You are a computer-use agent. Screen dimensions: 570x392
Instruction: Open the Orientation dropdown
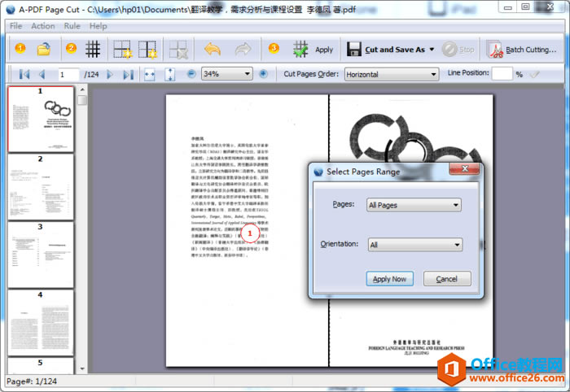pyautogui.click(x=415, y=245)
